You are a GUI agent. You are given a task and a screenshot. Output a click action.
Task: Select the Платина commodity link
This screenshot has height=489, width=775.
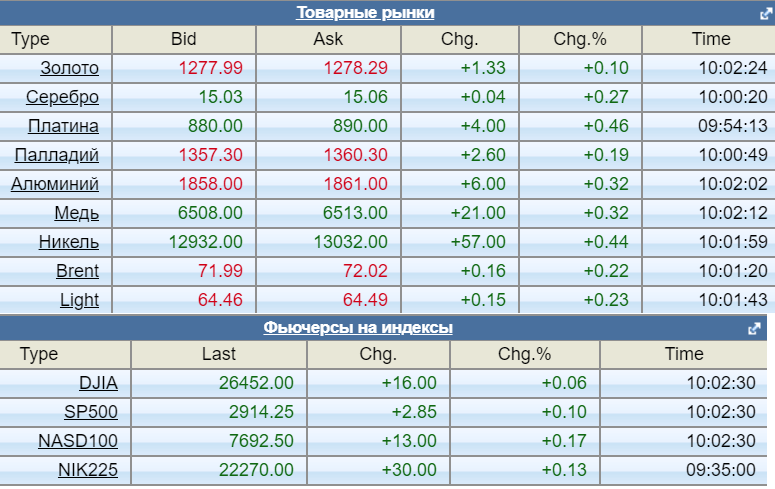pos(64,126)
